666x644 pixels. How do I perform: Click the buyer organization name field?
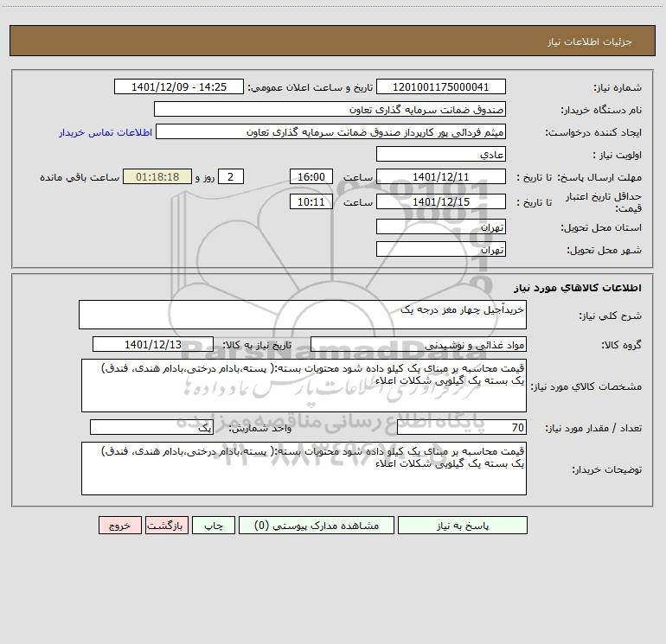tap(330, 109)
